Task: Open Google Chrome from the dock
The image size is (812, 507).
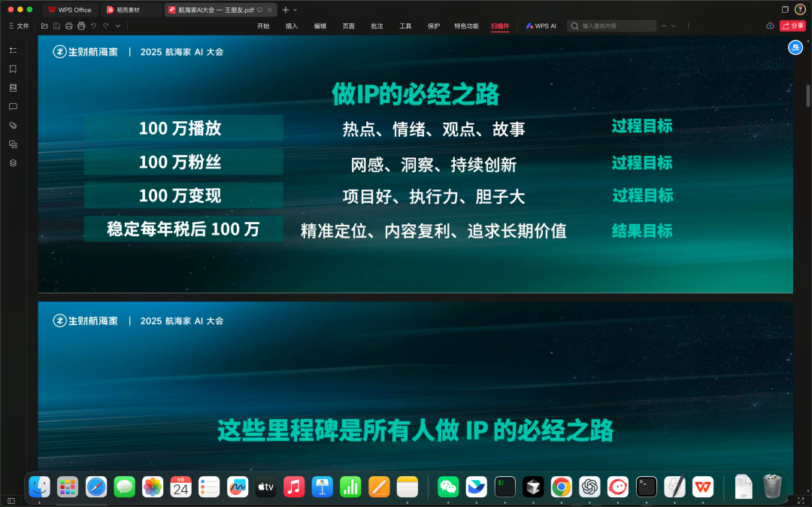Action: coord(562,487)
